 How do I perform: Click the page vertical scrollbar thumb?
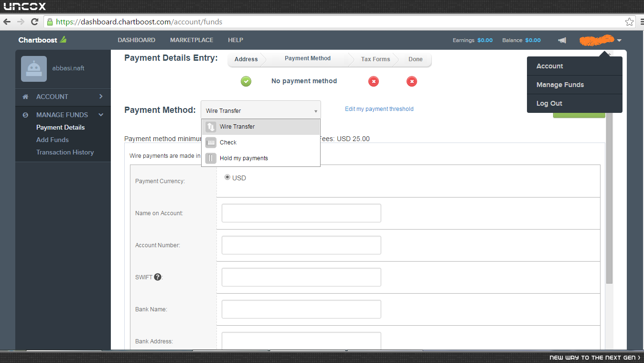pos(609,198)
